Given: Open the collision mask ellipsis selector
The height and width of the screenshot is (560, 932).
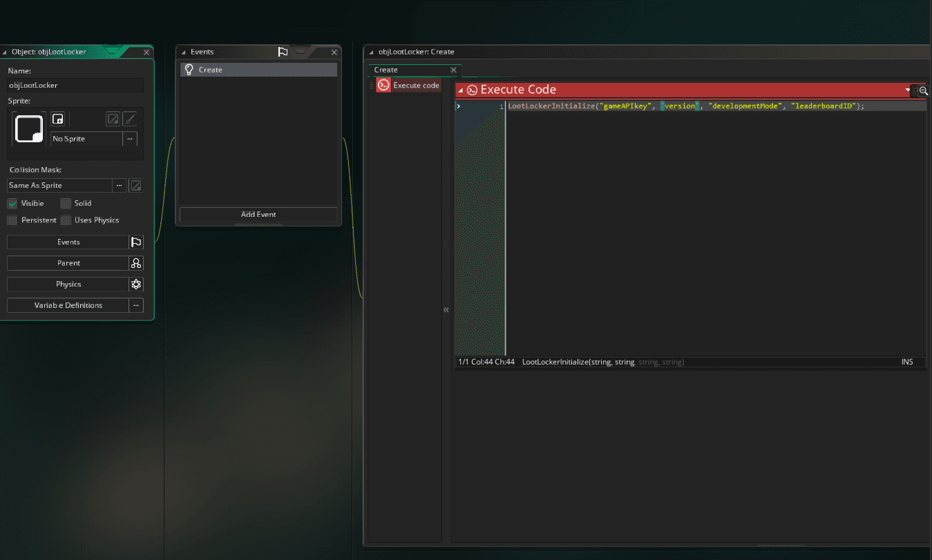Looking at the screenshot, I should [119, 185].
